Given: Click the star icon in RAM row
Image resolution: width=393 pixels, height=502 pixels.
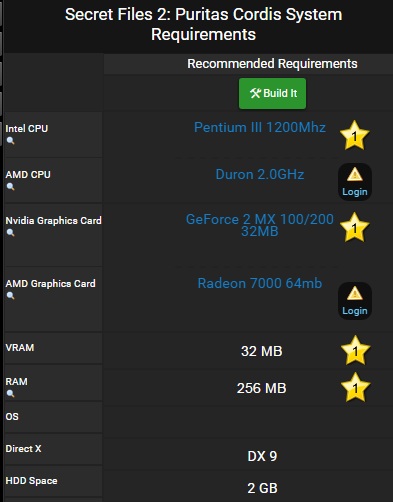Looking at the screenshot, I should tap(355, 387).
